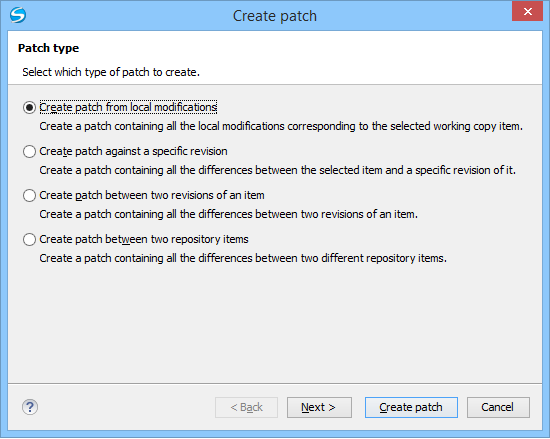Open help via the question mark icon

point(30,407)
